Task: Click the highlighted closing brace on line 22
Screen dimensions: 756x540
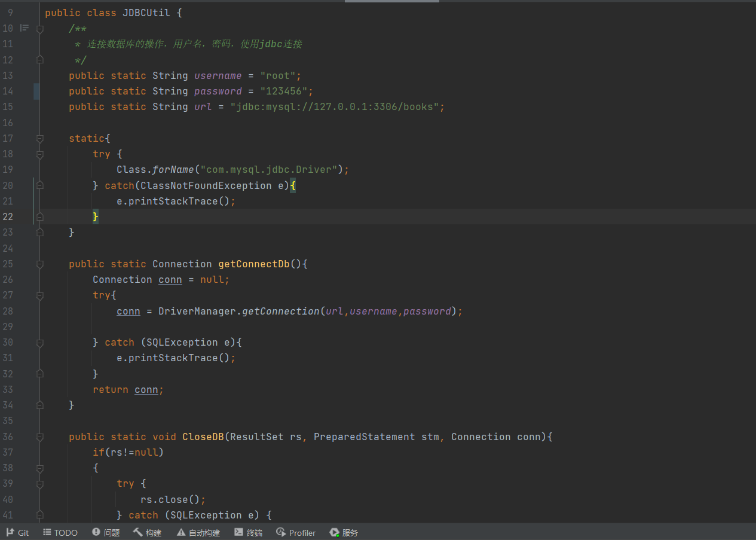Action: pyautogui.click(x=96, y=217)
